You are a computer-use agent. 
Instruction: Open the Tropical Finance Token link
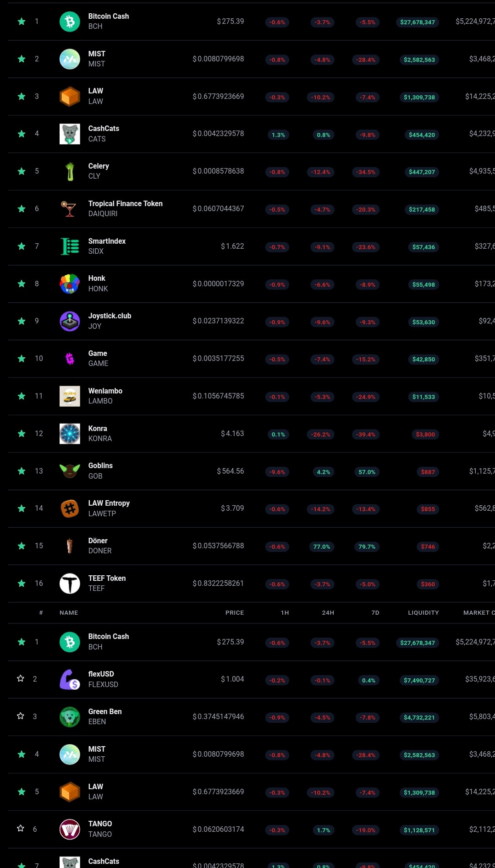point(125,204)
